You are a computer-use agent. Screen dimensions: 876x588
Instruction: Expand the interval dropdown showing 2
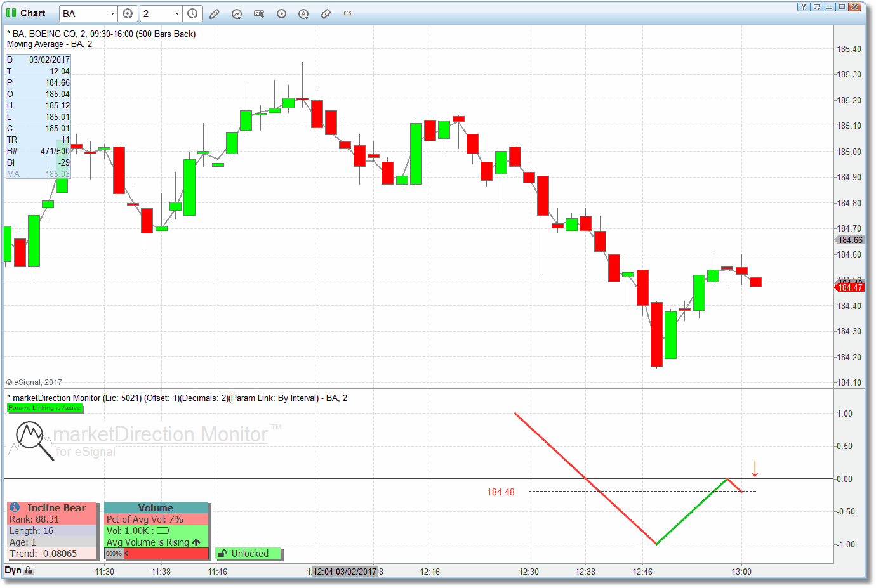[177, 13]
